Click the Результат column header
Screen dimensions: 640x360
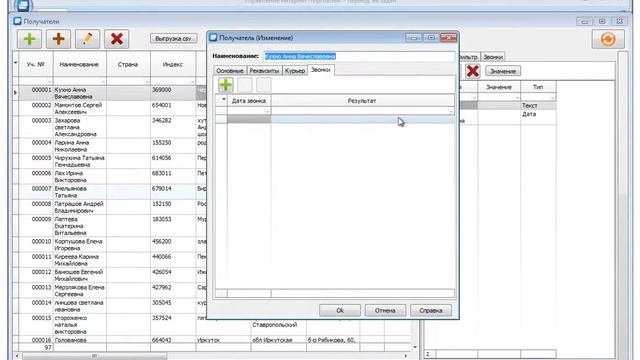click(x=362, y=100)
